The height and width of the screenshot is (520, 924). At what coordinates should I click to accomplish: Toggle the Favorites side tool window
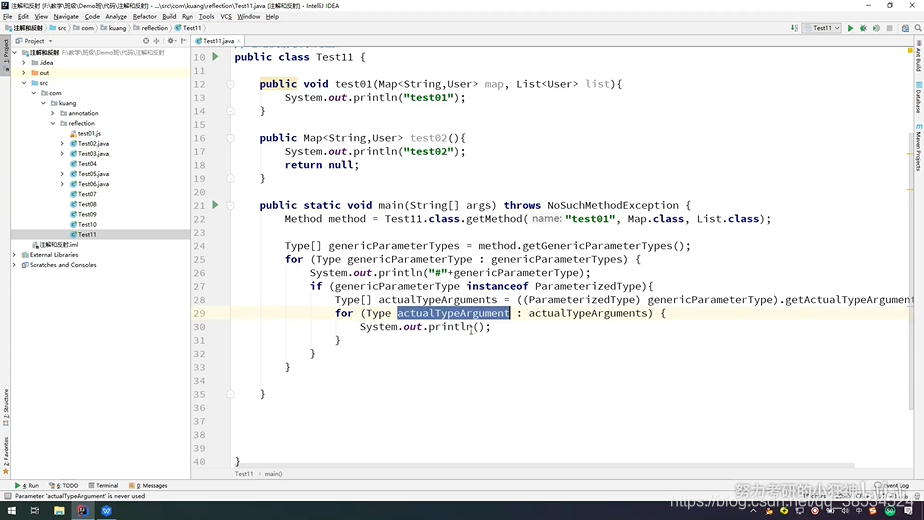[x=6, y=455]
